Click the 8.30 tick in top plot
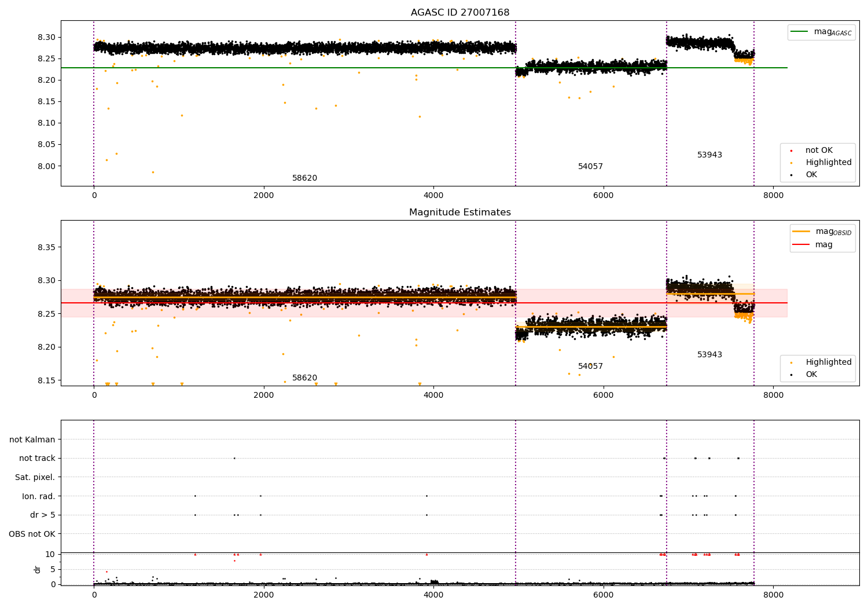The height and width of the screenshot is (608, 868). [46, 37]
